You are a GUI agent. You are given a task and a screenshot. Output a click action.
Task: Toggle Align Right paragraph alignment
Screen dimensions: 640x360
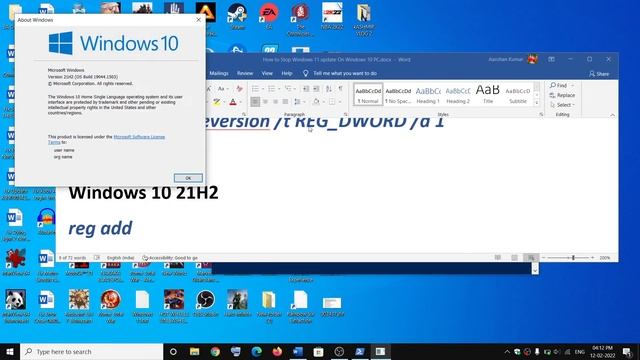coord(276,102)
